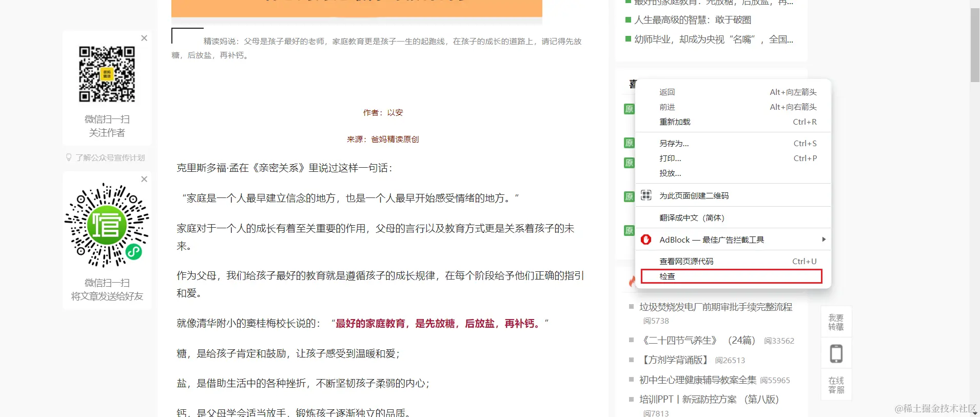This screenshot has width=980, height=417.
Task: Choose 为此页面创建二维码 menu entry
Action: 733,195
